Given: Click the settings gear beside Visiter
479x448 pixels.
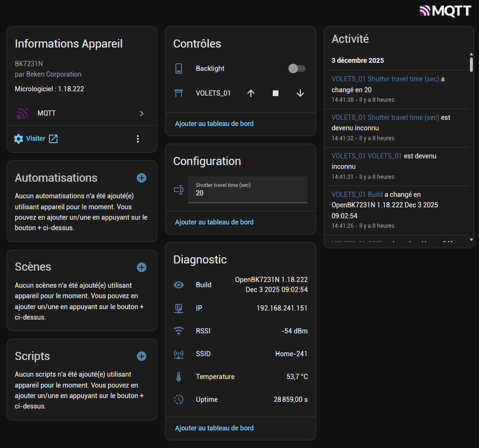Looking at the screenshot, I should point(19,139).
